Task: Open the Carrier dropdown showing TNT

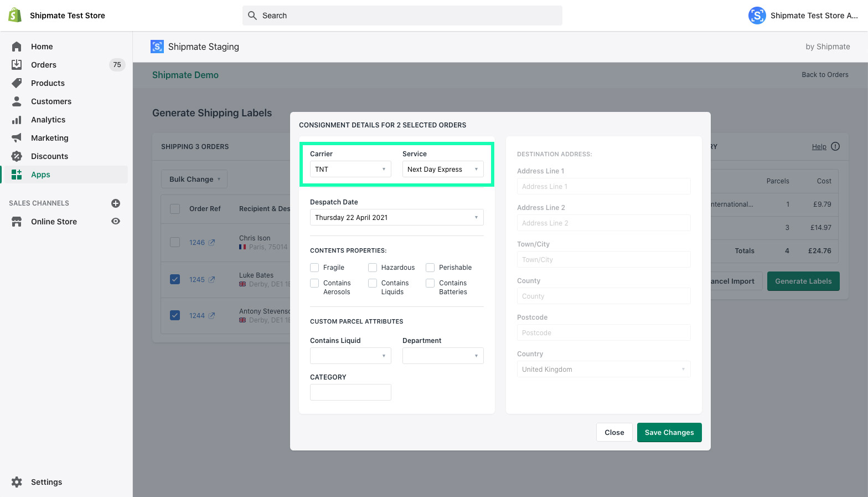Action: (350, 169)
